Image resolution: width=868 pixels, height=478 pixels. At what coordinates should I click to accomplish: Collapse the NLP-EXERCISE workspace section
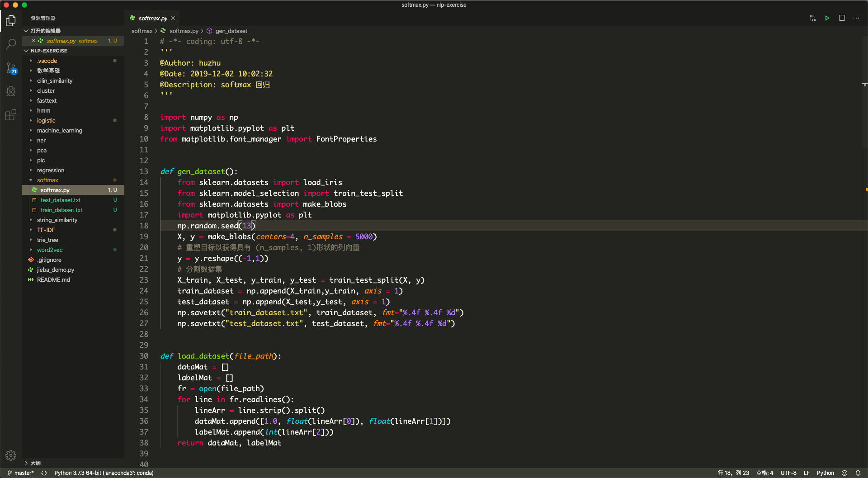click(48, 51)
